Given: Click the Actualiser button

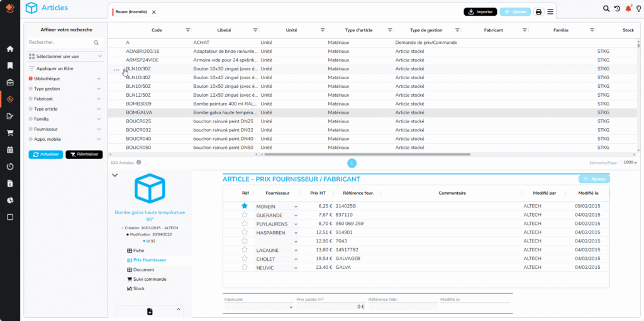Looking at the screenshot, I should point(46,155).
